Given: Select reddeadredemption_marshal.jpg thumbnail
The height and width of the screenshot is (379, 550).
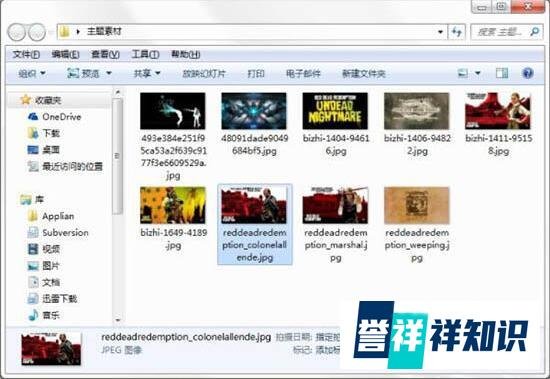Looking at the screenshot, I should click(x=335, y=205).
